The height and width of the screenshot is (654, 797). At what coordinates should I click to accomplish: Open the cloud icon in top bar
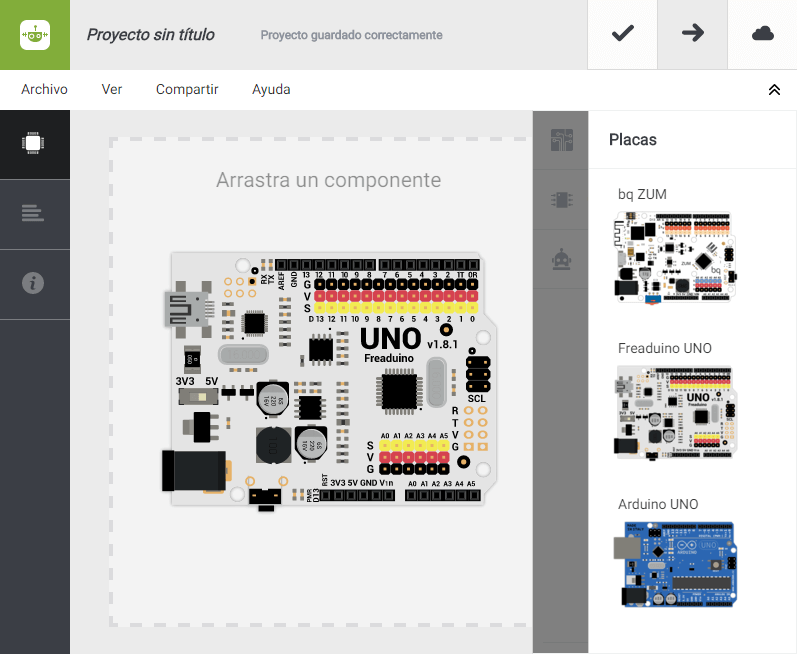pyautogui.click(x=762, y=34)
